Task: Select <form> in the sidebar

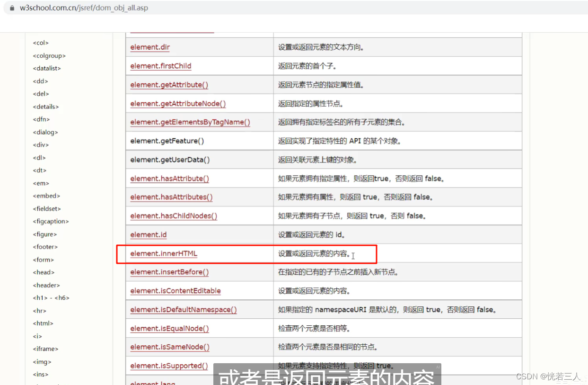Action: (43, 260)
